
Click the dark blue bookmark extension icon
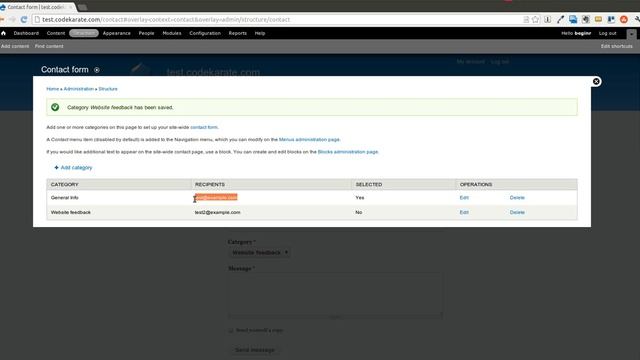pyautogui.click(x=611, y=19)
